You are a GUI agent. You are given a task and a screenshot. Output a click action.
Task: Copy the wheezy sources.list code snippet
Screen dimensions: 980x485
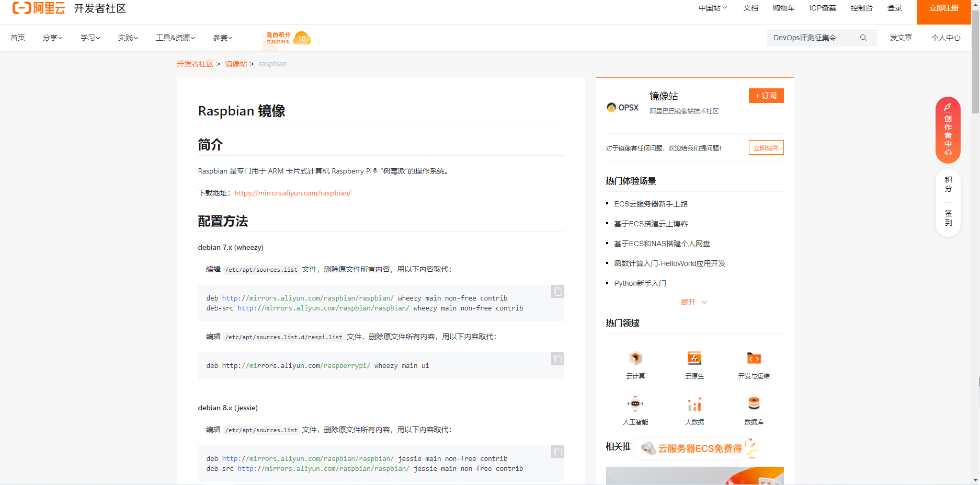pos(556,292)
